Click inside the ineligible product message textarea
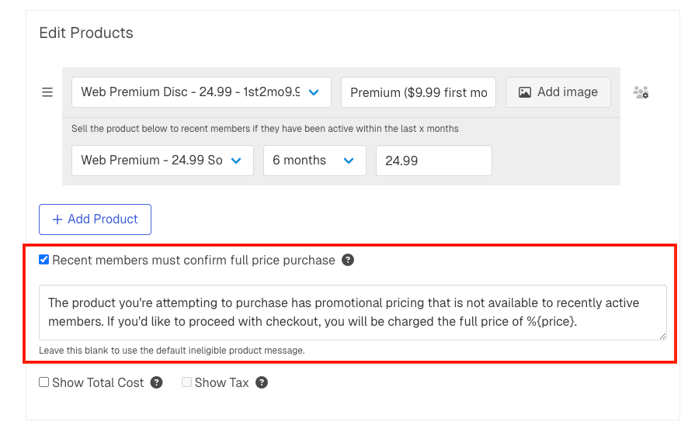This screenshot has height=432, width=688. (352, 312)
